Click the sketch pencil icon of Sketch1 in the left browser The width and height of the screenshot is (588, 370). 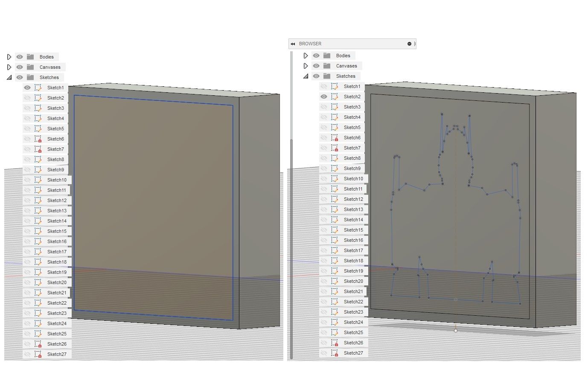38,88
